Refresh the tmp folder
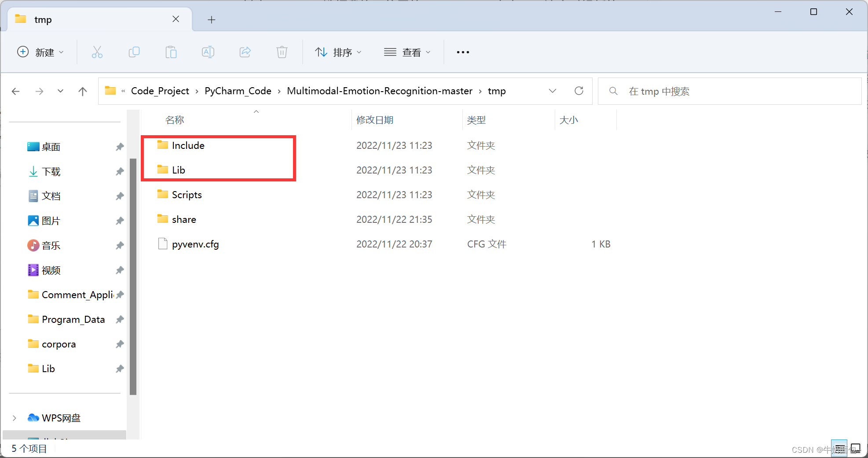This screenshot has width=868, height=458. tap(579, 91)
